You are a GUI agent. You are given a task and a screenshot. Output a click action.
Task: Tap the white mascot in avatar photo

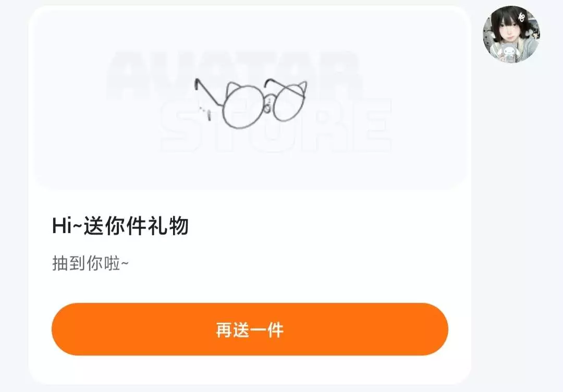(x=509, y=53)
